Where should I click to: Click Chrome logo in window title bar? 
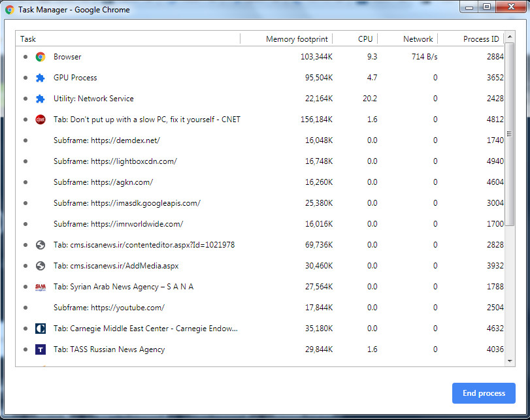point(9,10)
